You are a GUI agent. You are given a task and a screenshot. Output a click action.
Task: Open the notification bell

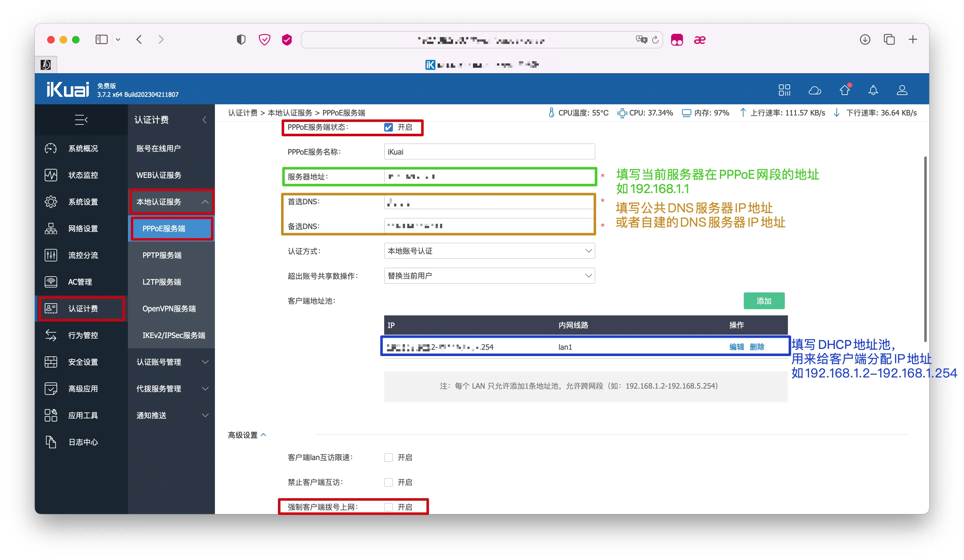tap(873, 90)
